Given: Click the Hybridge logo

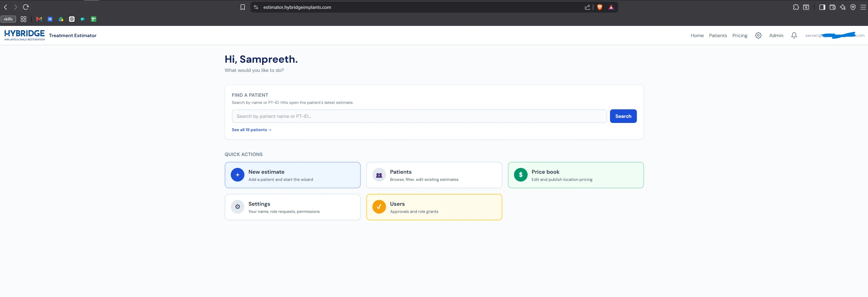Looking at the screenshot, I should pos(25,35).
